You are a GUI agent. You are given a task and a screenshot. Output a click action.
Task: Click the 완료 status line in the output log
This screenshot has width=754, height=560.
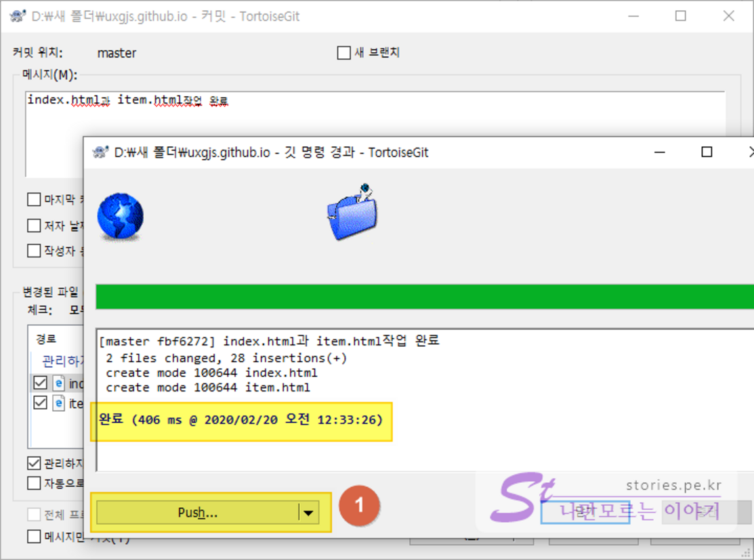point(241,420)
